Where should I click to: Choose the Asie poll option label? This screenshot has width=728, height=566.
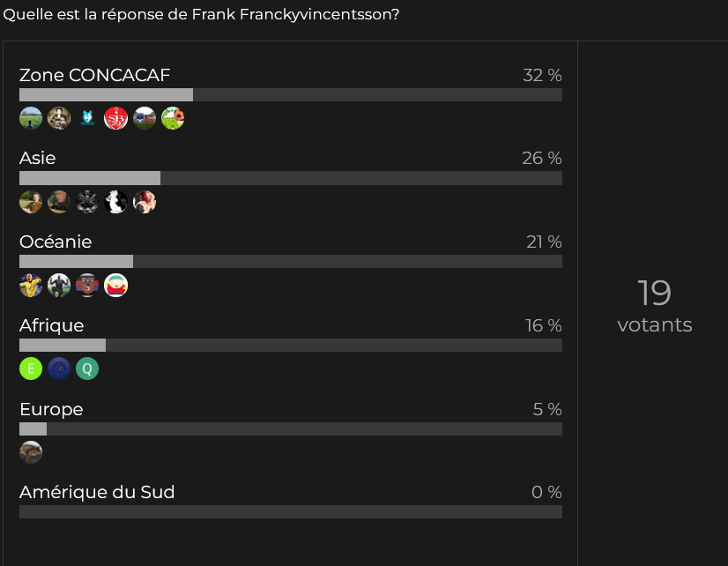click(x=37, y=158)
